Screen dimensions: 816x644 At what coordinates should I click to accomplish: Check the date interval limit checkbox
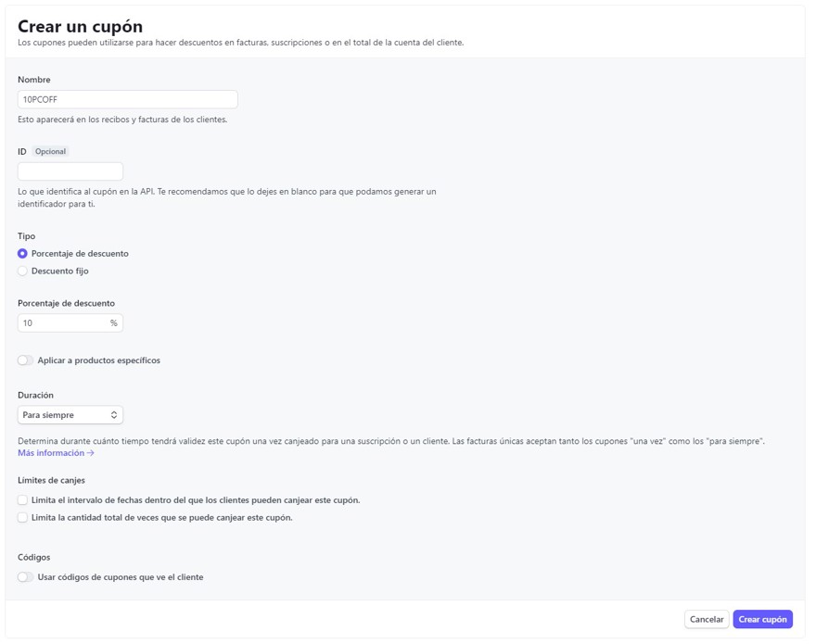tap(22, 499)
